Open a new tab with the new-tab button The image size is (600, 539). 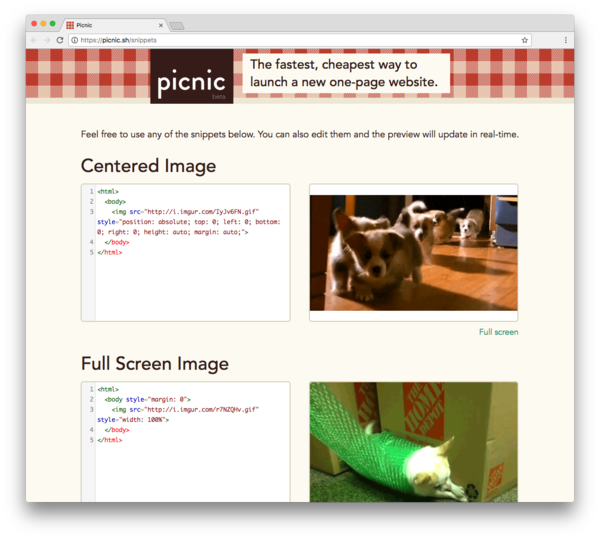pos(176,25)
